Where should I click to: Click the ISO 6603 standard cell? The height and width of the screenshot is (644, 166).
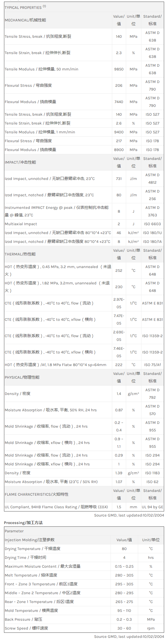coord(152,224)
